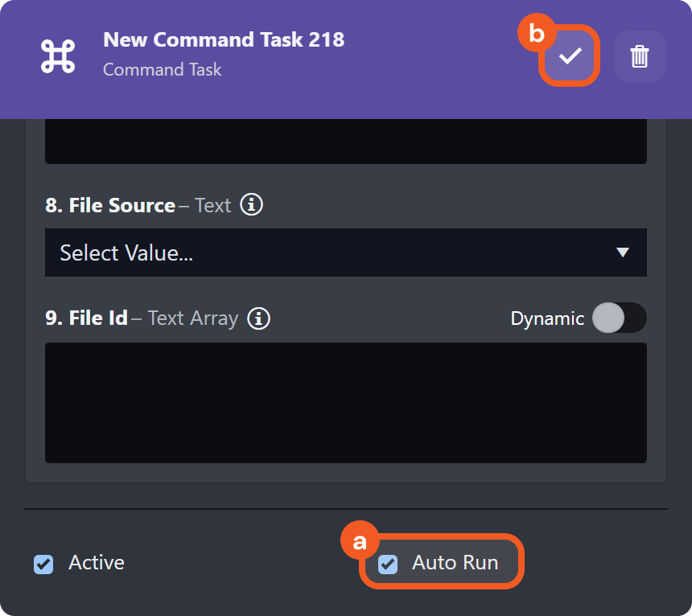The height and width of the screenshot is (616, 692).
Task: Click the Dynamic label text
Action: tap(547, 318)
